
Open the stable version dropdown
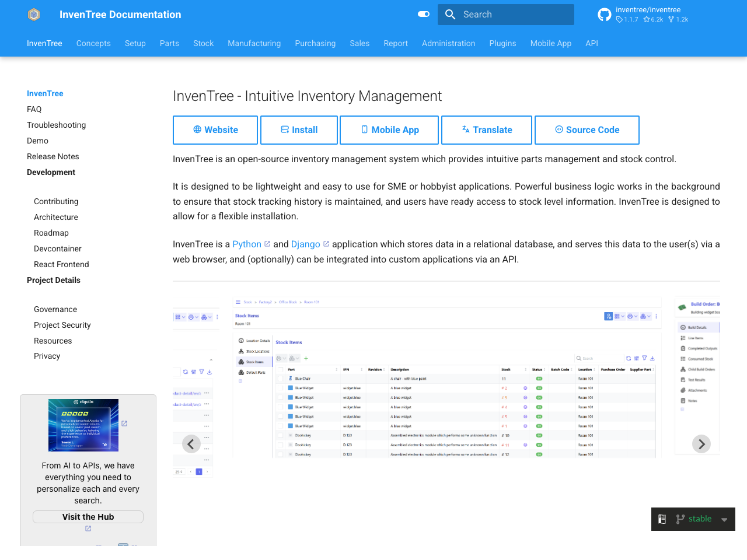(724, 519)
